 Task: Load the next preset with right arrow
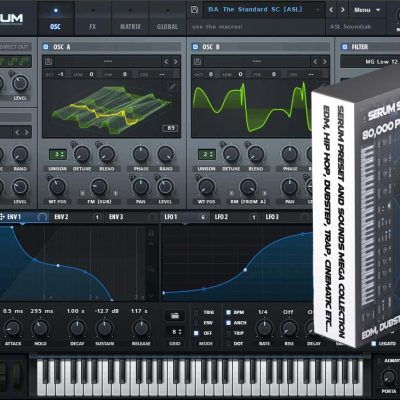coord(343,10)
